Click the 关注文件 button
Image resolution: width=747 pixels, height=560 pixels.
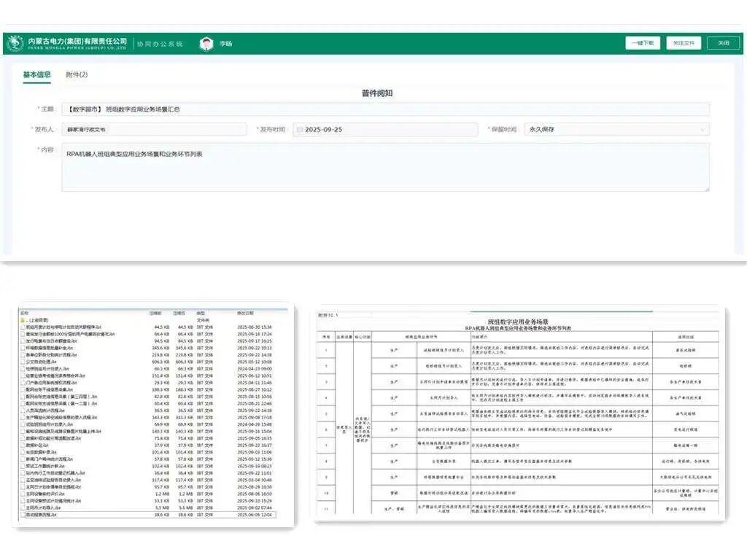pyautogui.click(x=684, y=43)
